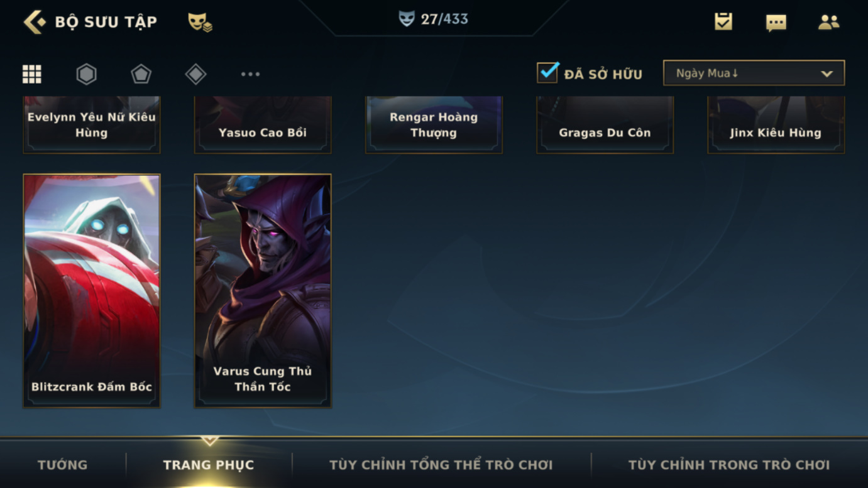Select Varus Cung Thủ Thần Tốc skin
The height and width of the screenshot is (488, 868).
(263, 291)
